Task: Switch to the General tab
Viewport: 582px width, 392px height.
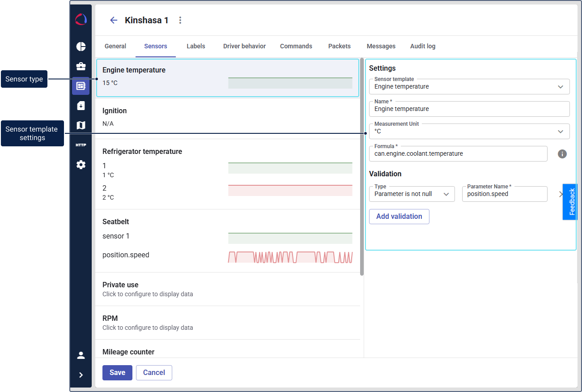Action: (x=115, y=46)
